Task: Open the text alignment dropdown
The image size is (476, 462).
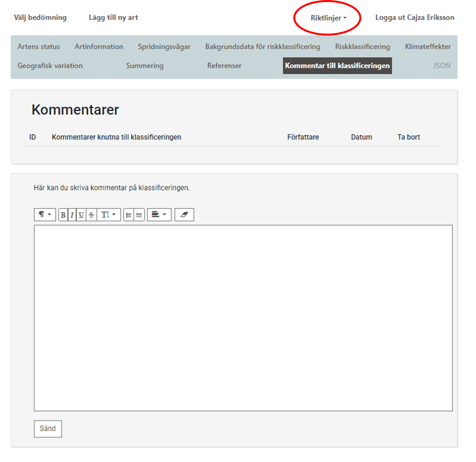Action: [159, 215]
